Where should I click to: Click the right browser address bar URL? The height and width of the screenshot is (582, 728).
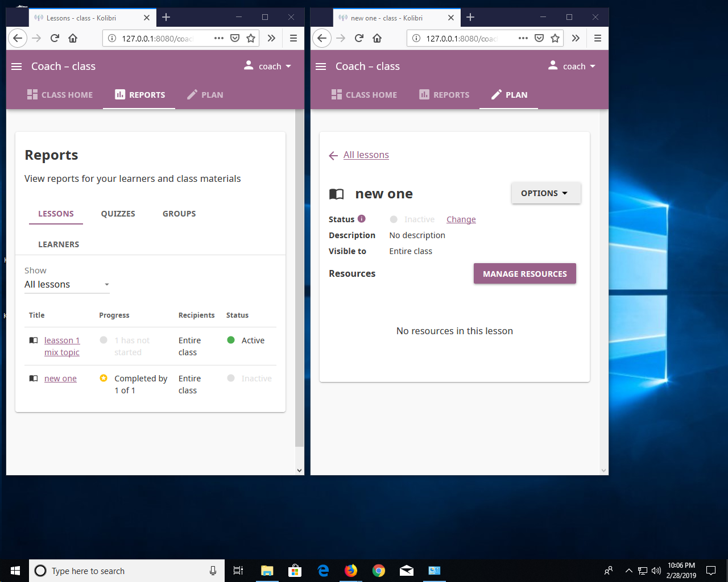pos(462,38)
